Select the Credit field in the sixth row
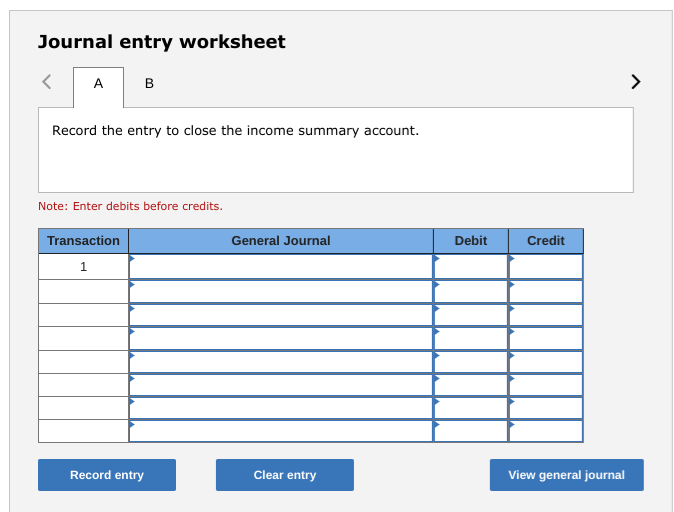Screen dimensions: 674x512 (546, 385)
